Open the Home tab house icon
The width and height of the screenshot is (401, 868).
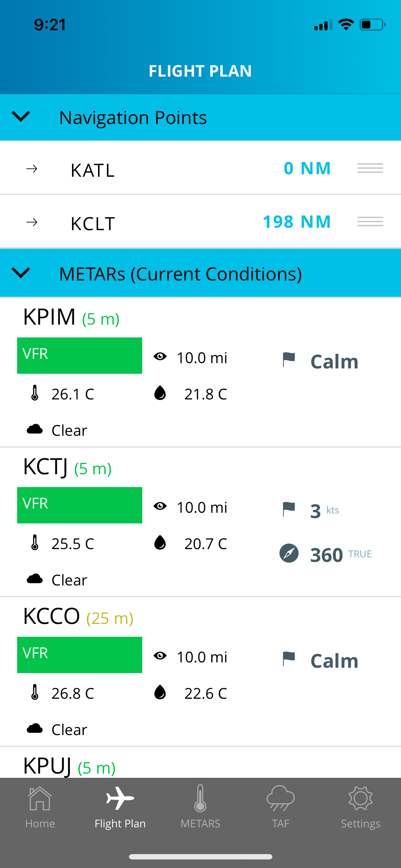pyautogui.click(x=40, y=798)
